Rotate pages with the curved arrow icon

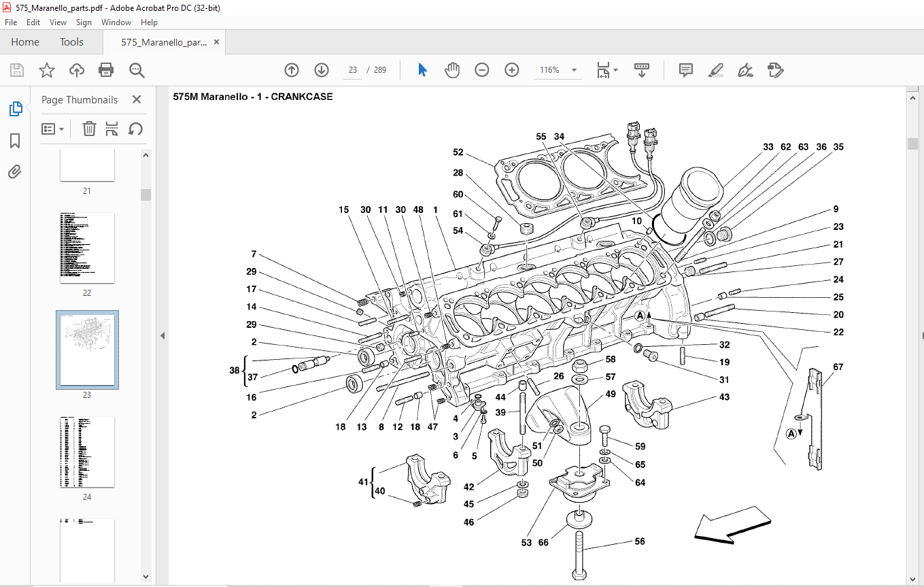point(135,129)
